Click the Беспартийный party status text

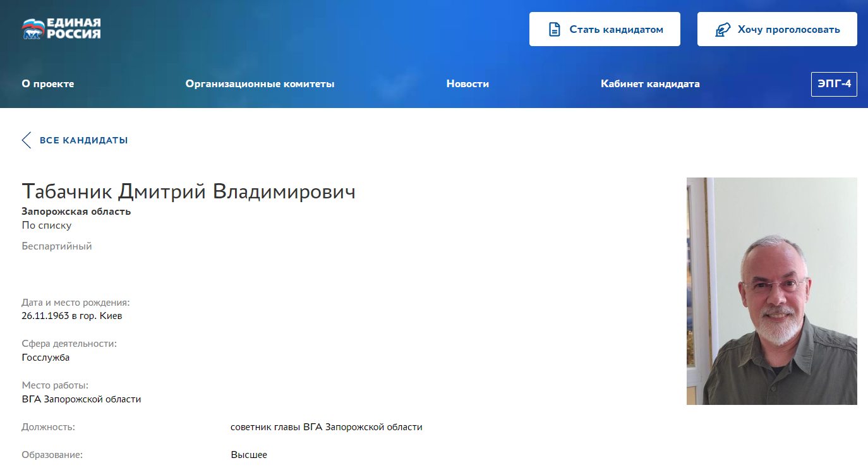click(x=57, y=246)
